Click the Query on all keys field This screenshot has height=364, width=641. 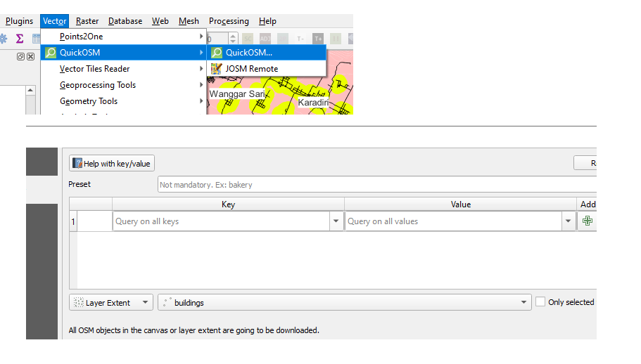[x=221, y=221]
